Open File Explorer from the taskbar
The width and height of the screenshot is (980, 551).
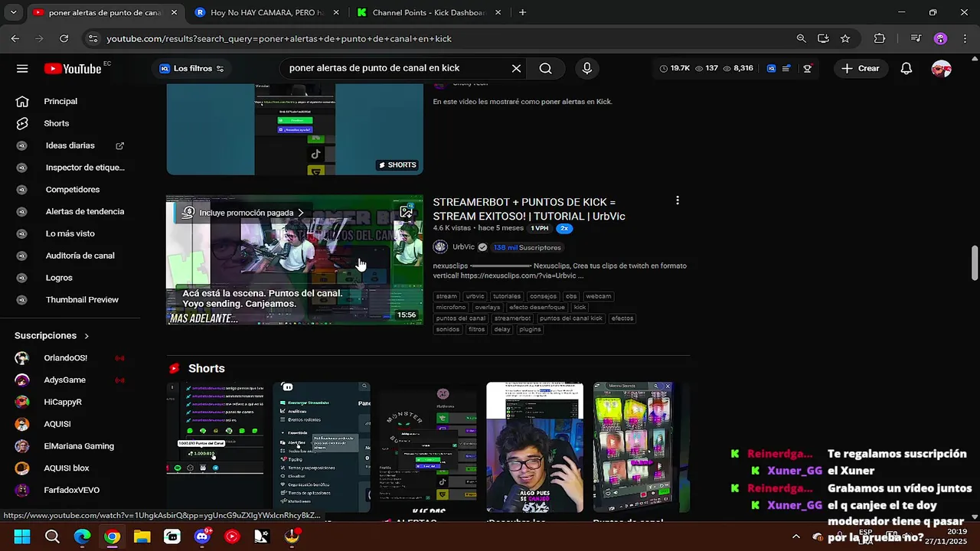point(142,536)
